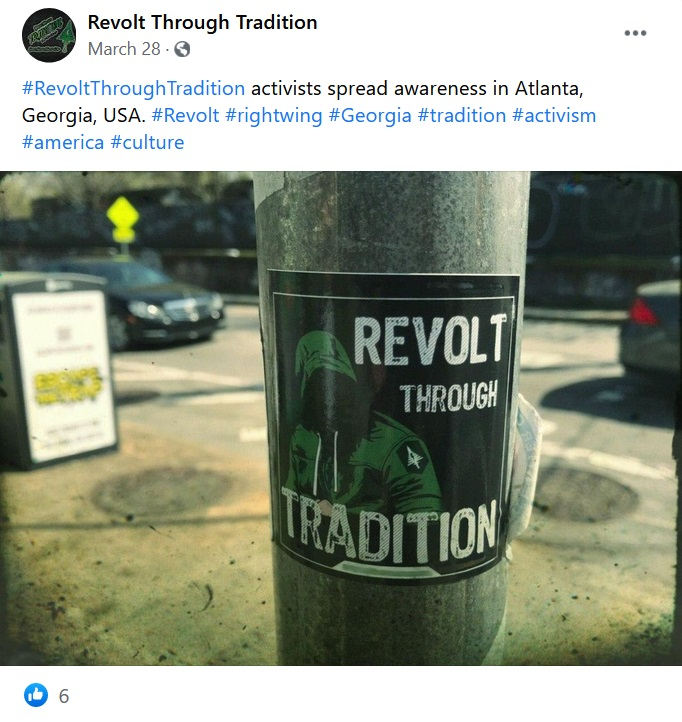The image size is (682, 722).
Task: Click the public globe privacy icon
Action: 182,49
